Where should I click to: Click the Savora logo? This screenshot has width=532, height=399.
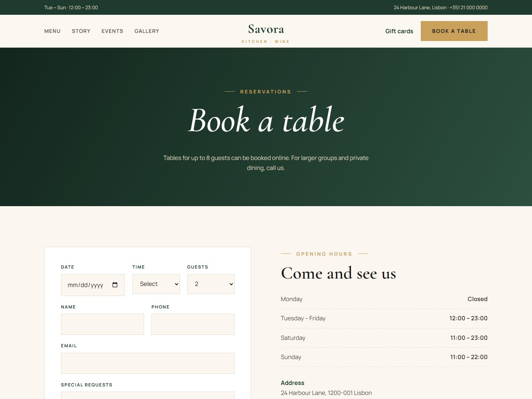[x=266, y=33]
